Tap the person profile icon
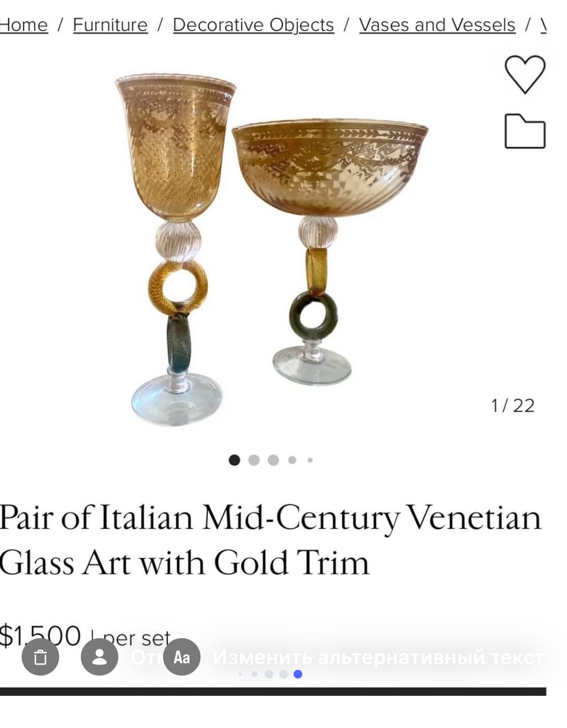This screenshot has width=567, height=728. click(100, 657)
